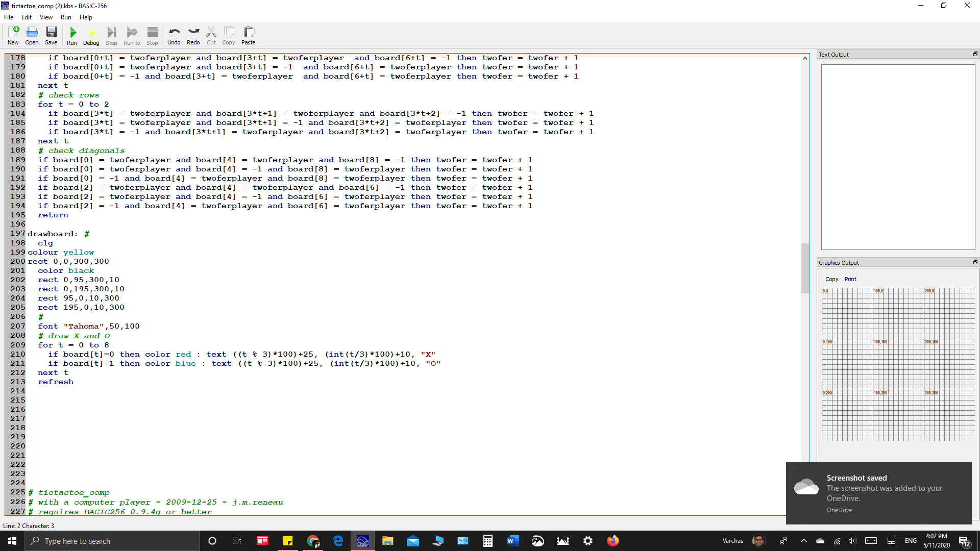Stop execution with Stop icon
This screenshot has height=551, width=980.
click(x=152, y=36)
